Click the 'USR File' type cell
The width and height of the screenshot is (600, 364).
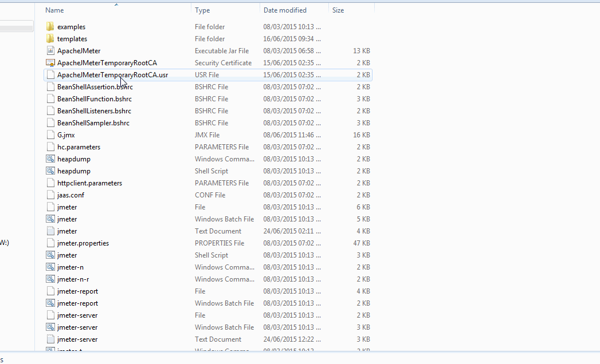click(x=207, y=75)
